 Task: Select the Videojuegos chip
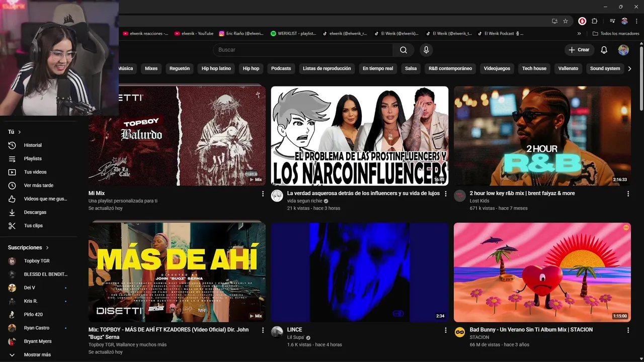click(497, 68)
